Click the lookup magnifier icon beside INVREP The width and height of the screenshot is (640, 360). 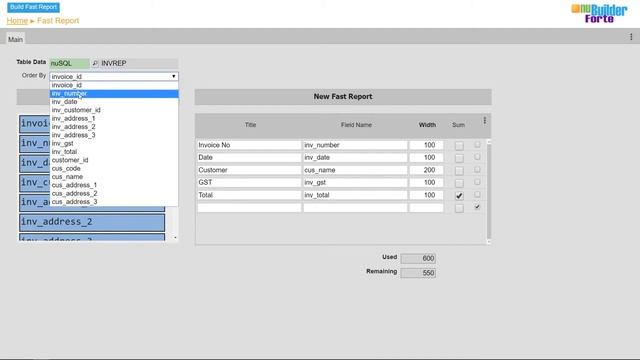(x=95, y=63)
